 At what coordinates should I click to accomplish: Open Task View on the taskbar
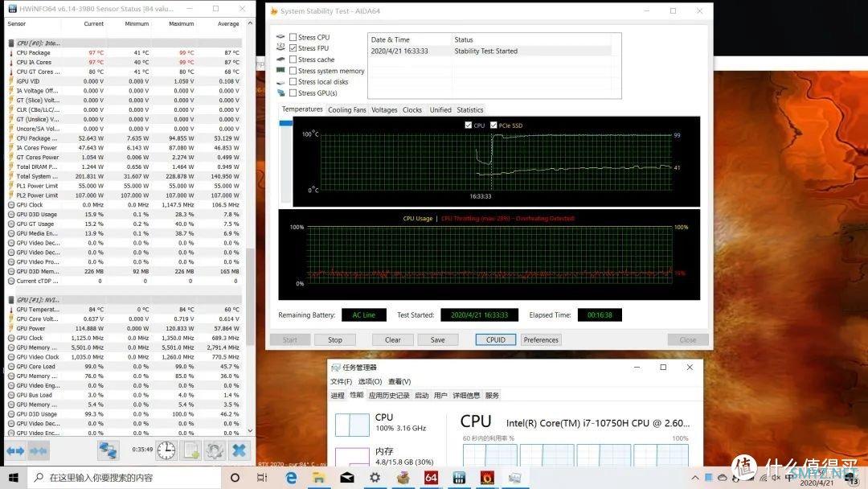coord(262,478)
